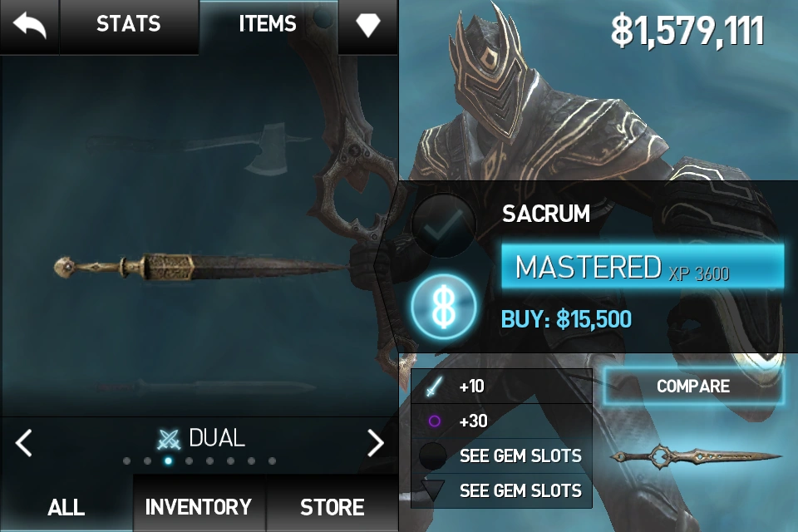Switch to the STATS tab
798x532 pixels.
[x=129, y=24]
